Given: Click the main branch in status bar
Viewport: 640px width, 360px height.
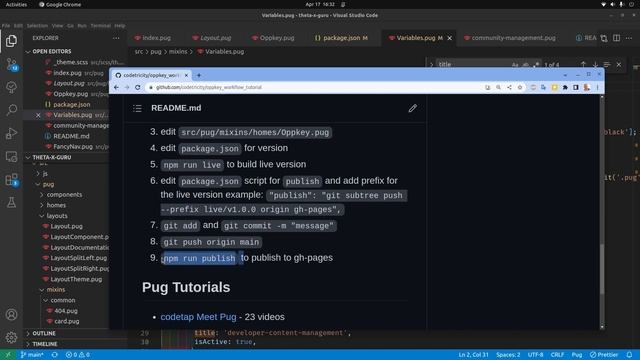Looking at the screenshot, I should (32, 355).
